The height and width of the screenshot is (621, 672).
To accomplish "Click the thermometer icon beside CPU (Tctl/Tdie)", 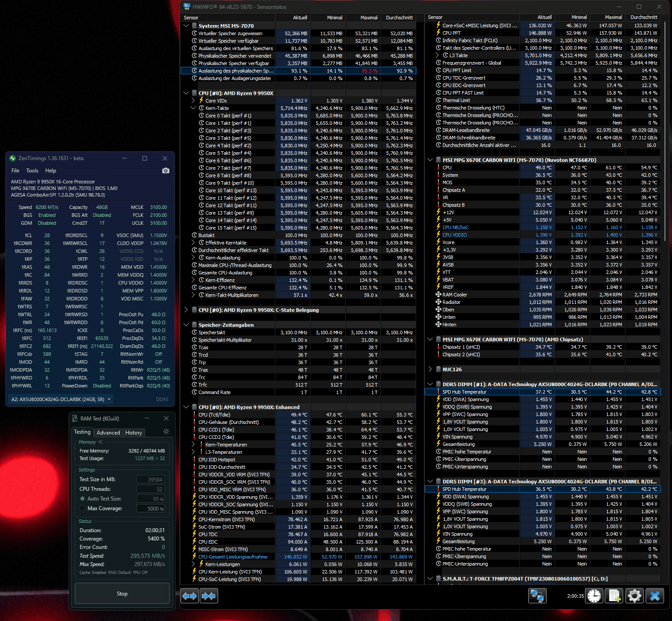I will 194,415.
